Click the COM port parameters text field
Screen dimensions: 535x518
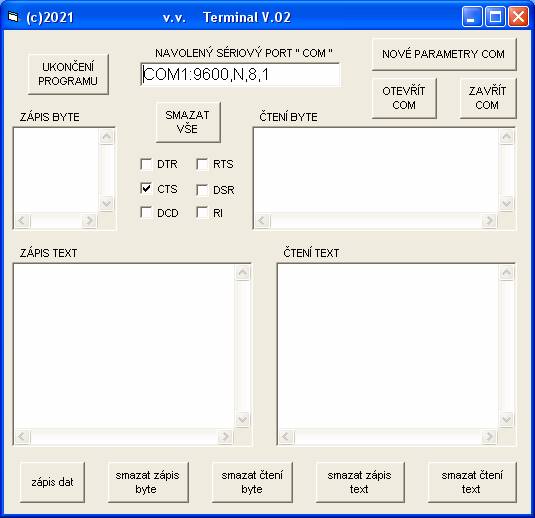(240, 74)
